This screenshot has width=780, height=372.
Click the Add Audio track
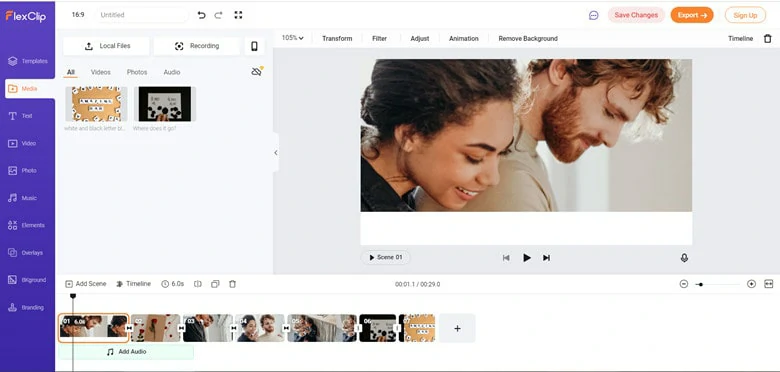point(126,352)
